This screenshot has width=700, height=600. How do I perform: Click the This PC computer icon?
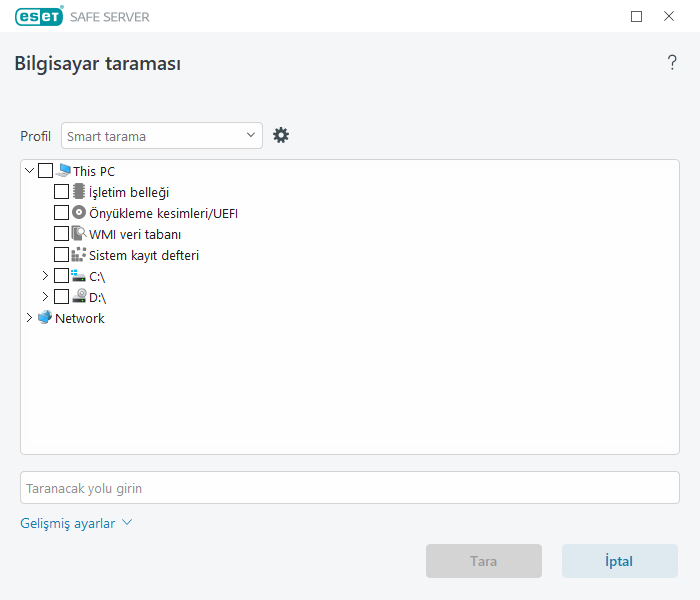(63, 171)
